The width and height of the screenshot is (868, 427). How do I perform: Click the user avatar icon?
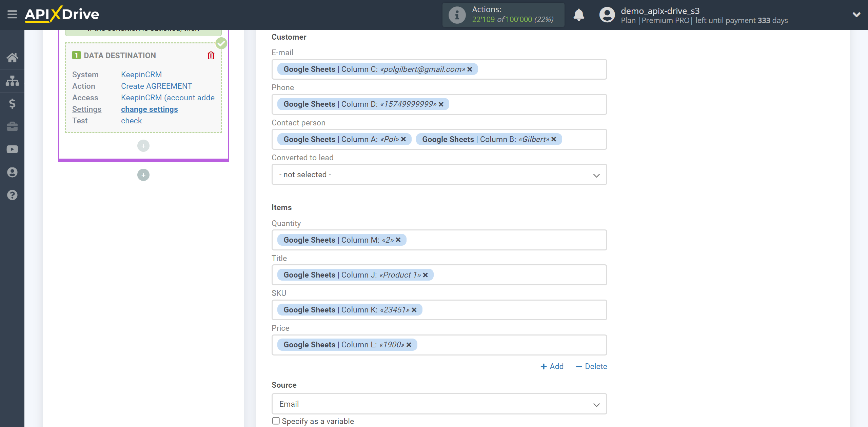tap(607, 15)
